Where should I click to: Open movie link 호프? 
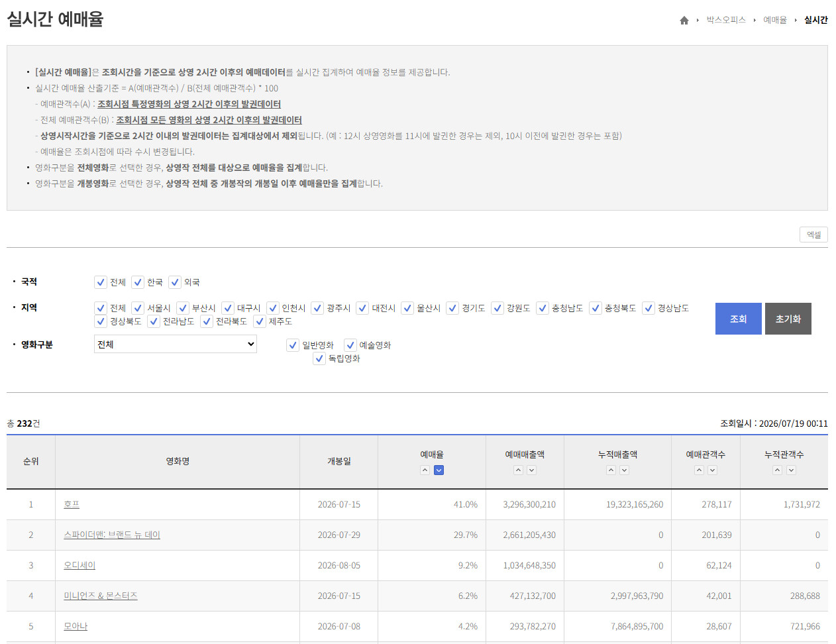[72, 505]
